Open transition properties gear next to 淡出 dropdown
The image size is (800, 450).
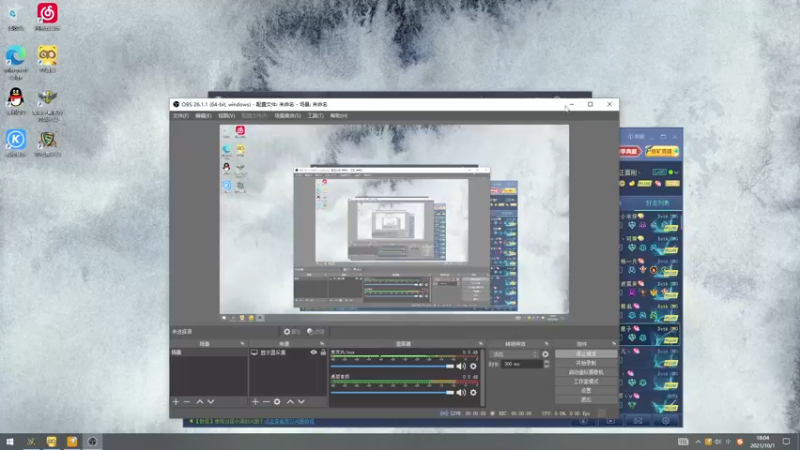(545, 354)
